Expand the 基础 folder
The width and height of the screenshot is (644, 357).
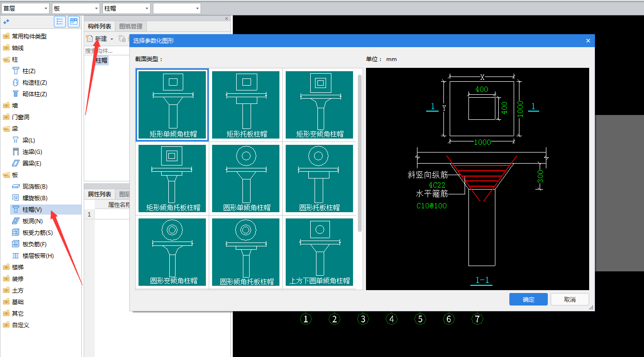click(6, 302)
